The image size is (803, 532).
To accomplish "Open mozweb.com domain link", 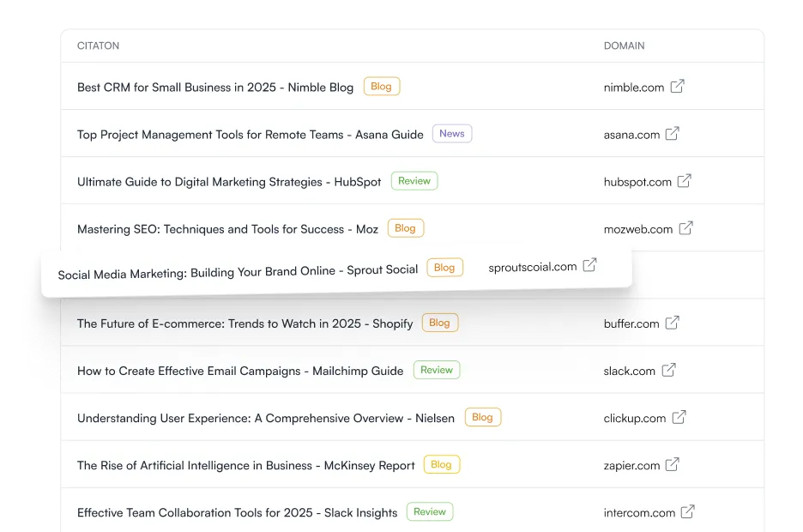I will 638,229.
